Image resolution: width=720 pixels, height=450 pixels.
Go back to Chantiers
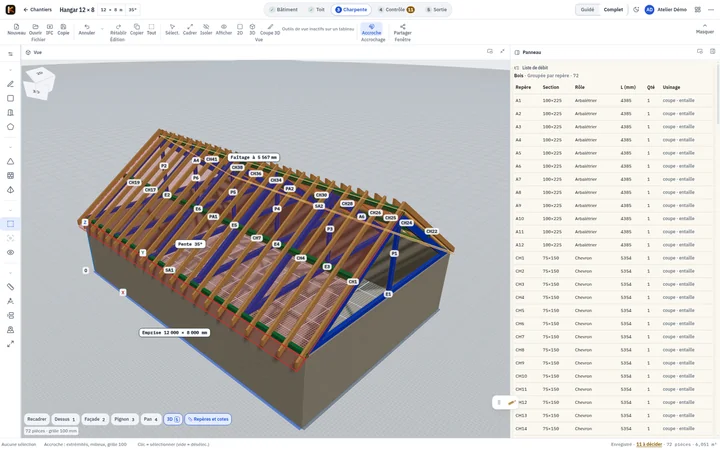[37, 10]
